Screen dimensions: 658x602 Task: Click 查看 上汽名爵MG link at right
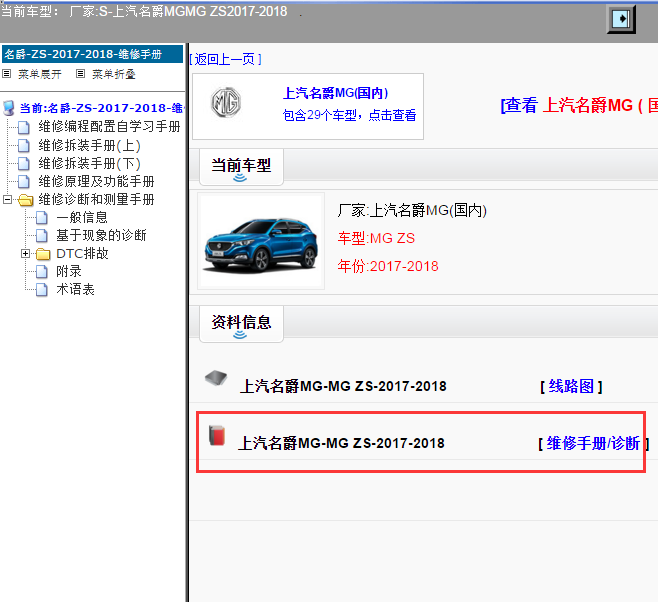579,105
